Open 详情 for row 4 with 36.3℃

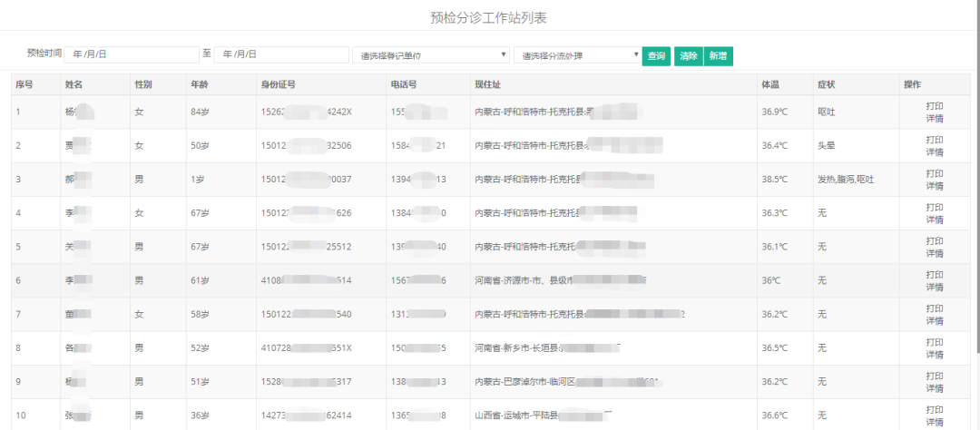[935, 220]
